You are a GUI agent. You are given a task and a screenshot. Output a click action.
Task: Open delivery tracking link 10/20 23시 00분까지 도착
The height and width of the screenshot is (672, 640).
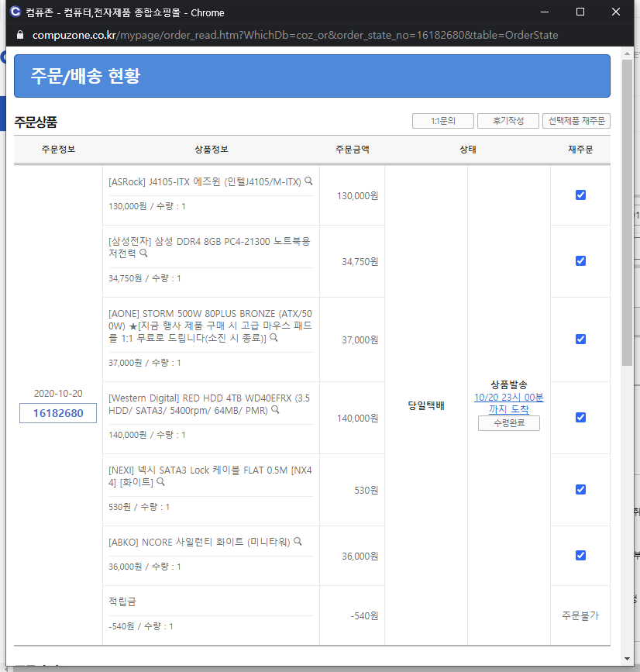coord(509,403)
